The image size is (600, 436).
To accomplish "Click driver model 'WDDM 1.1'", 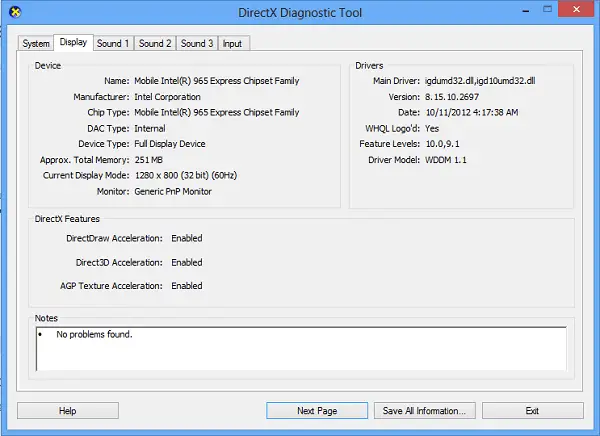I will click(x=446, y=160).
